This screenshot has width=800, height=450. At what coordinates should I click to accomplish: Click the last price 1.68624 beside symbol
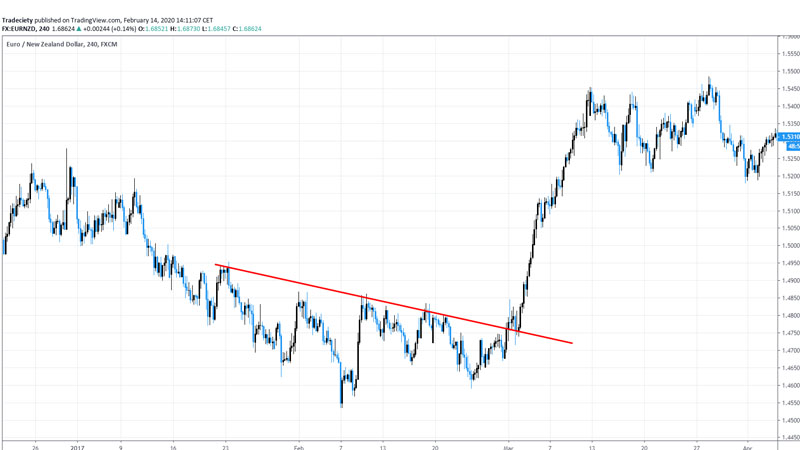point(63,29)
